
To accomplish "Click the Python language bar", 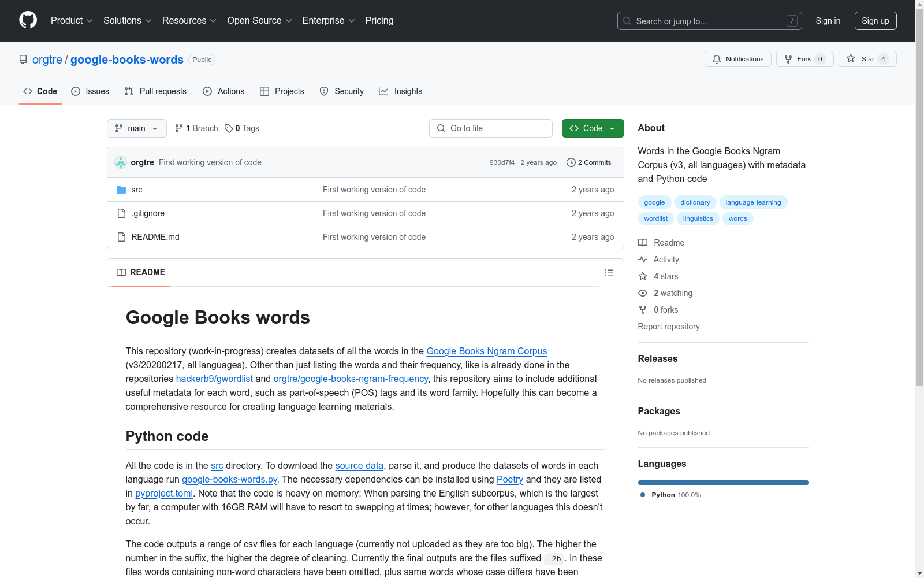I will tap(724, 483).
